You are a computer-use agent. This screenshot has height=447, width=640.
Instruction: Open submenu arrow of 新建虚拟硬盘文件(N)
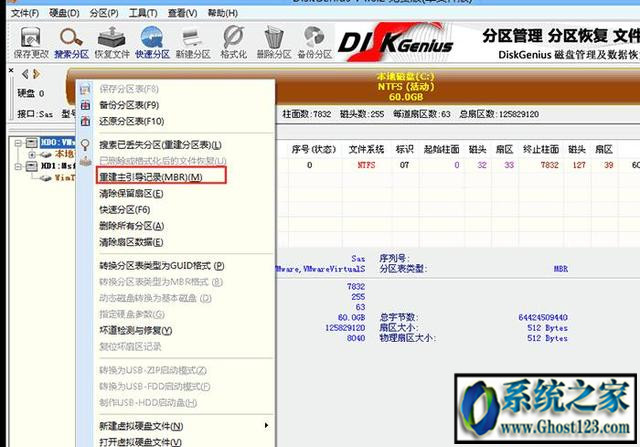pos(267,426)
